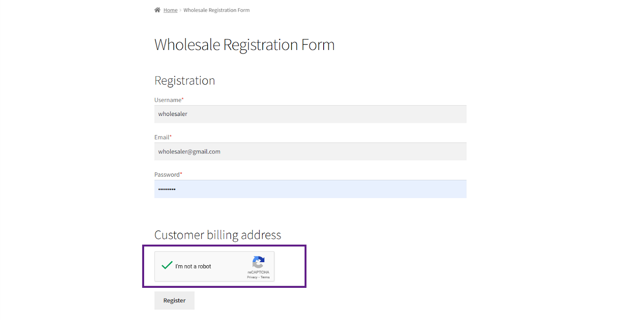
Task: Focus the Username field containing wholesaler
Action: pos(310,114)
